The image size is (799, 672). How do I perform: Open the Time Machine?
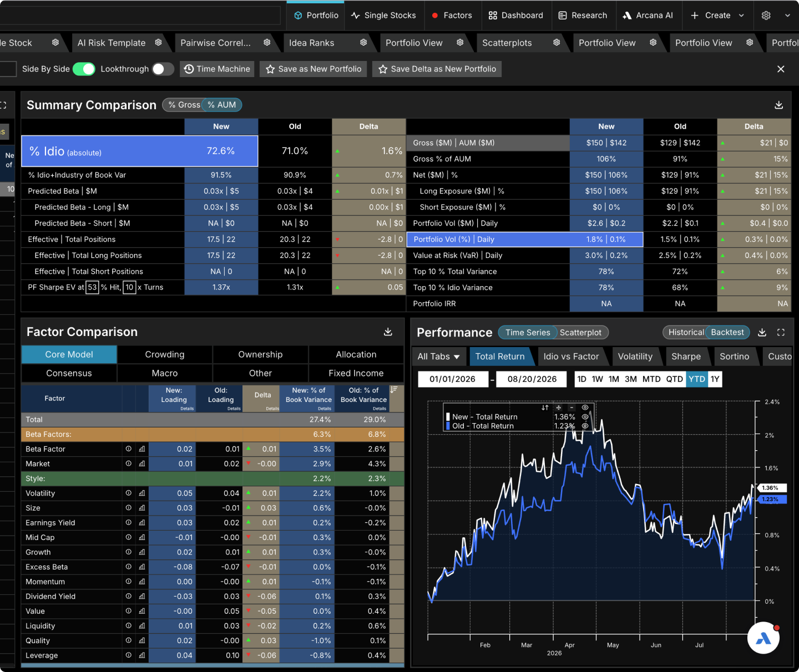217,69
